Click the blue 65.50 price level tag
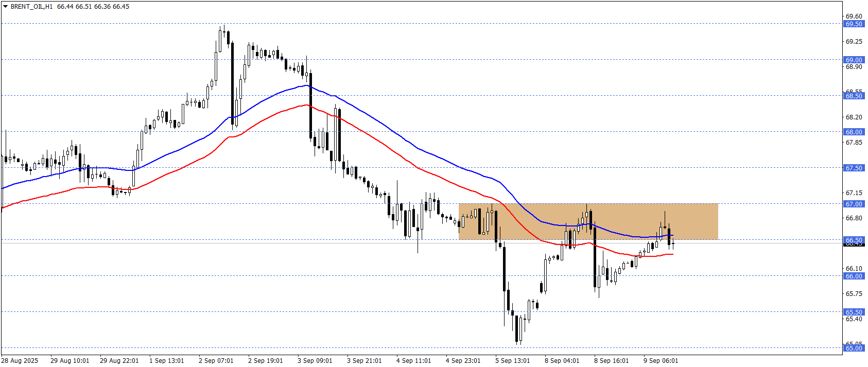868x367 pixels. point(854,312)
